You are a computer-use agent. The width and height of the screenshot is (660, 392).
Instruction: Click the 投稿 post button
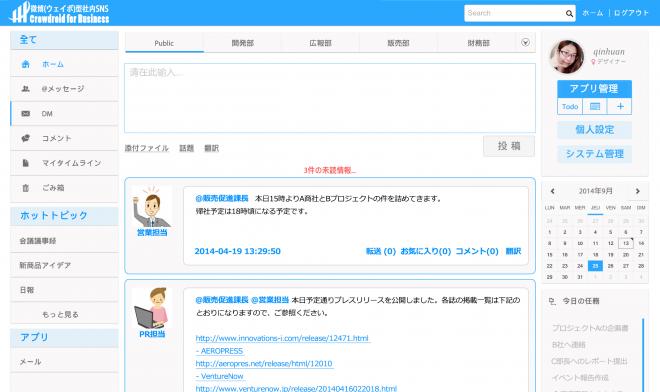tap(509, 146)
